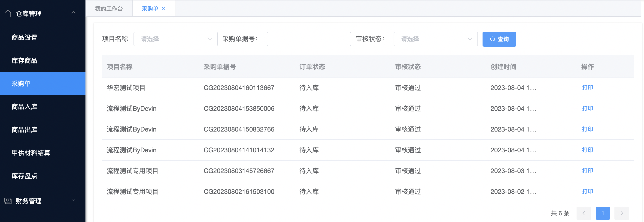Go to next page arrow

tap(622, 213)
